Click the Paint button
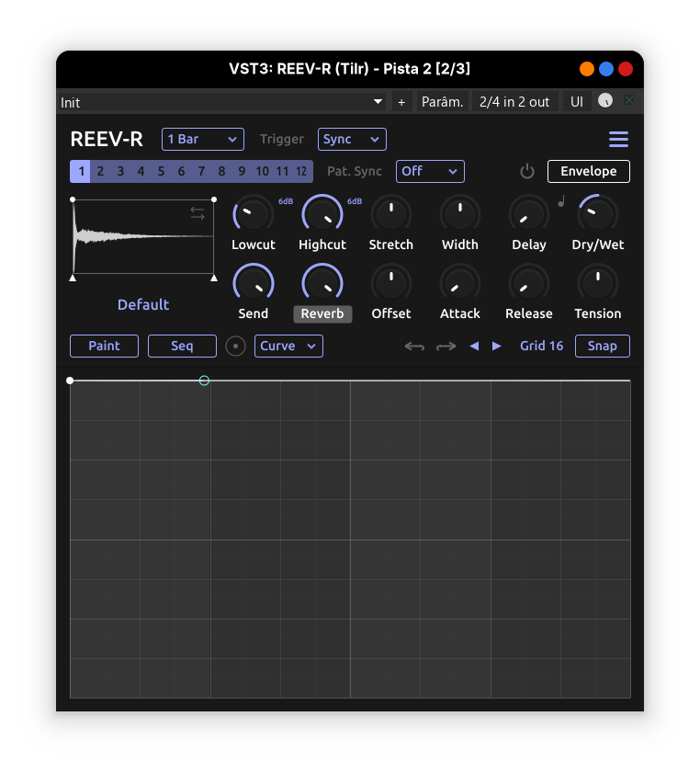700x773 pixels. 104,346
